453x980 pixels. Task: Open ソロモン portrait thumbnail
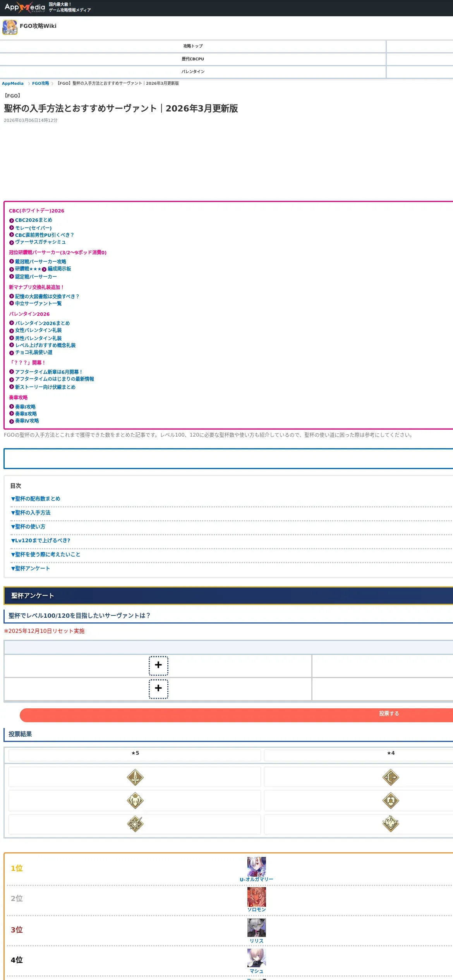click(x=257, y=897)
